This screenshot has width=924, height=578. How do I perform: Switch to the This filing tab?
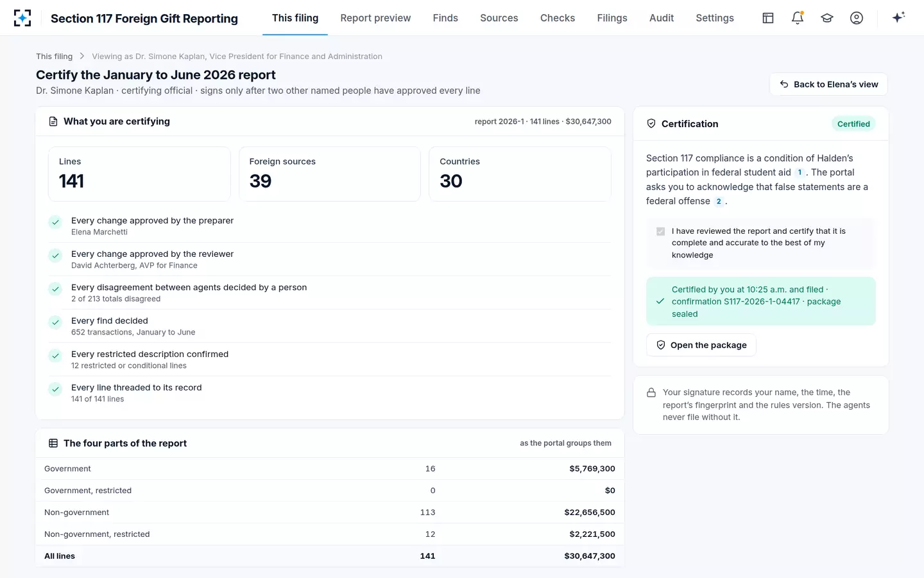pyautogui.click(x=295, y=18)
